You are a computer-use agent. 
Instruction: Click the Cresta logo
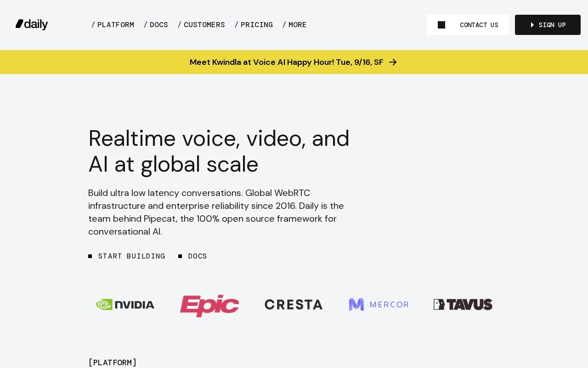click(294, 305)
